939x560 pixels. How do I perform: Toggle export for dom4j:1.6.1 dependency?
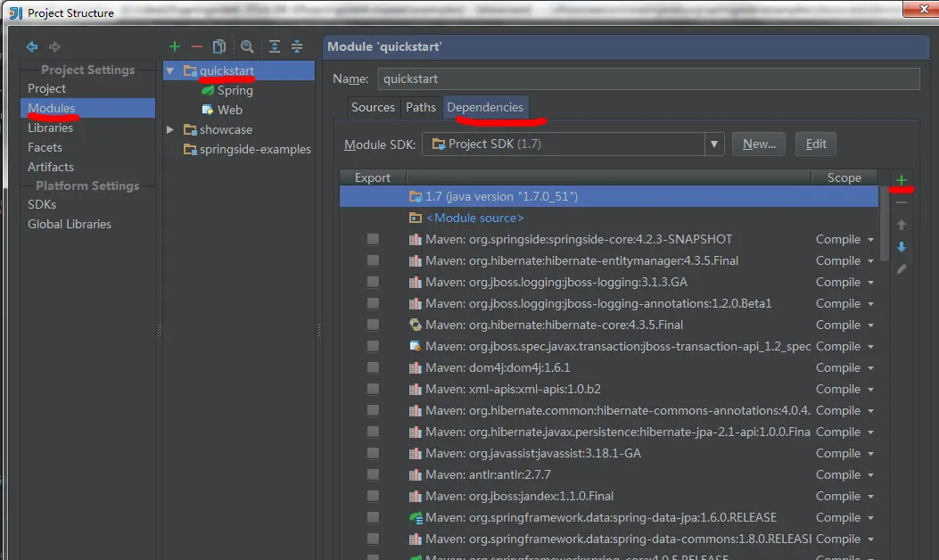point(373,367)
